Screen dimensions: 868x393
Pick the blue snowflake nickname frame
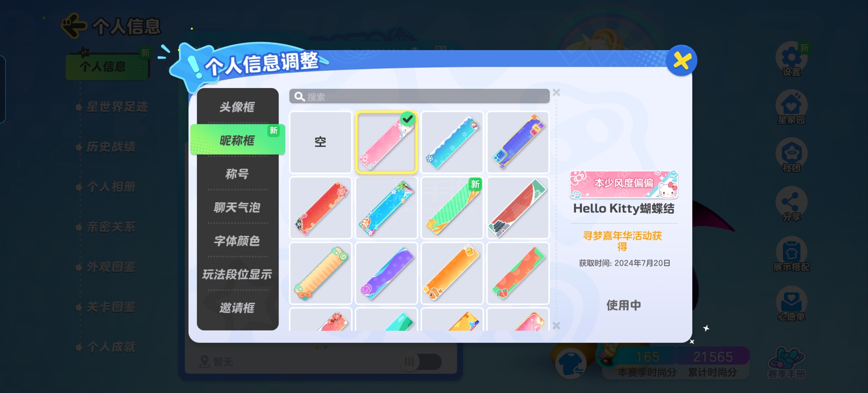(452, 142)
